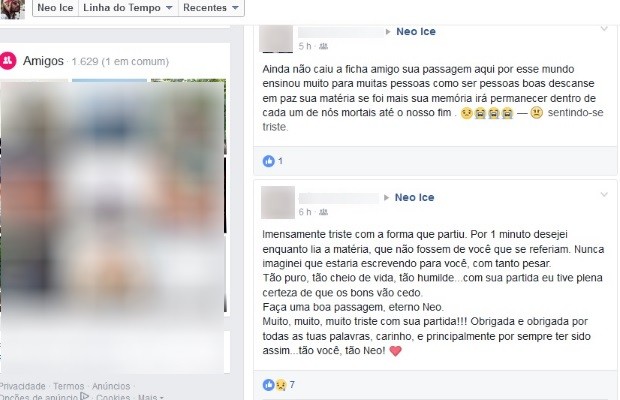Open the Privacidade footer link
The image size is (620, 400).
click(23, 386)
